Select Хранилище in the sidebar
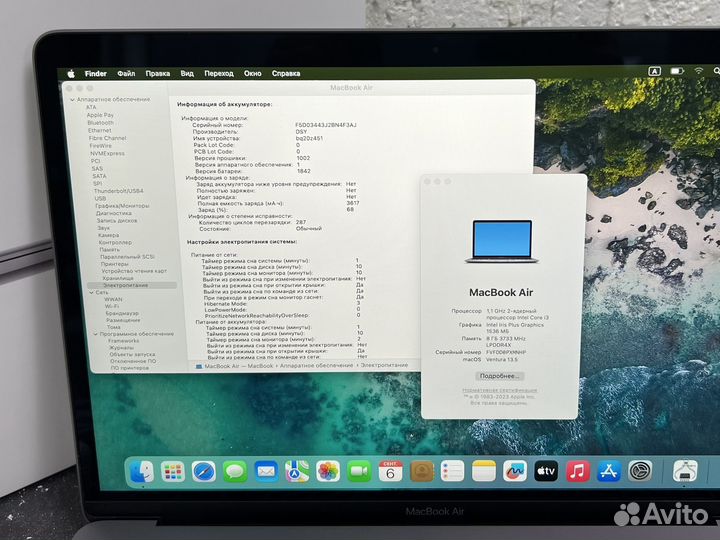 point(118,278)
